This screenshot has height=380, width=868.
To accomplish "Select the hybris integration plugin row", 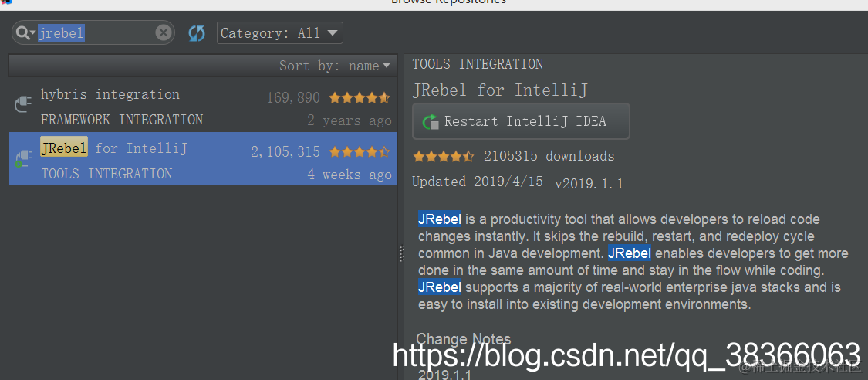I will (x=203, y=107).
